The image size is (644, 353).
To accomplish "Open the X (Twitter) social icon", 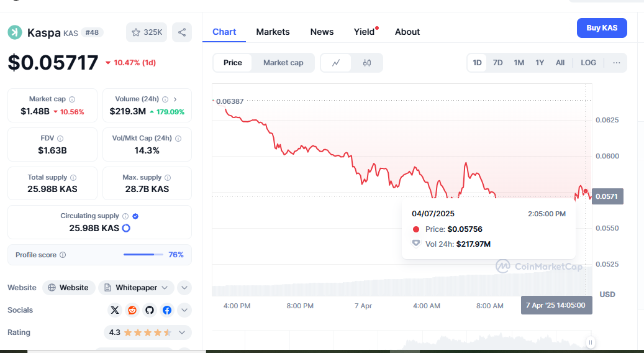I will pyautogui.click(x=115, y=310).
